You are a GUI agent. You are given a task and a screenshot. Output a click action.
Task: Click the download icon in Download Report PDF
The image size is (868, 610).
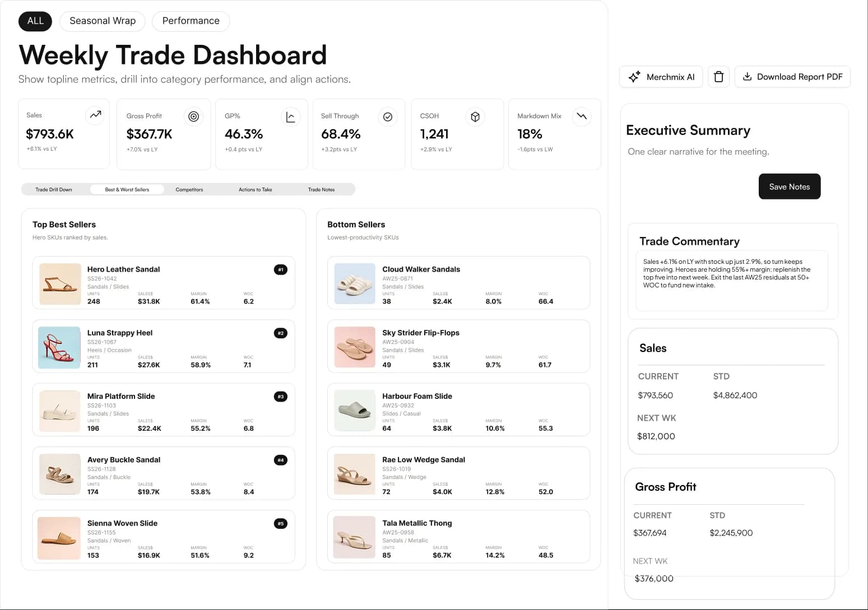(747, 77)
